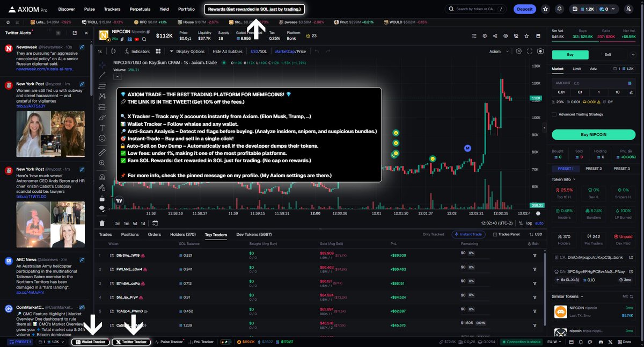
Task: Favorite NIPCOIN with the star icon
Action: tap(525, 36)
